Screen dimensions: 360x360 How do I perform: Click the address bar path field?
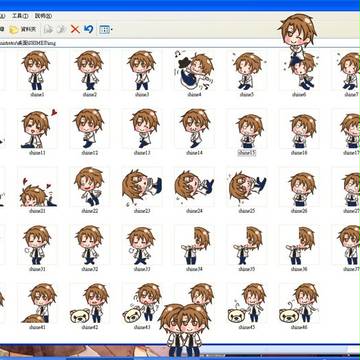pos(180,43)
